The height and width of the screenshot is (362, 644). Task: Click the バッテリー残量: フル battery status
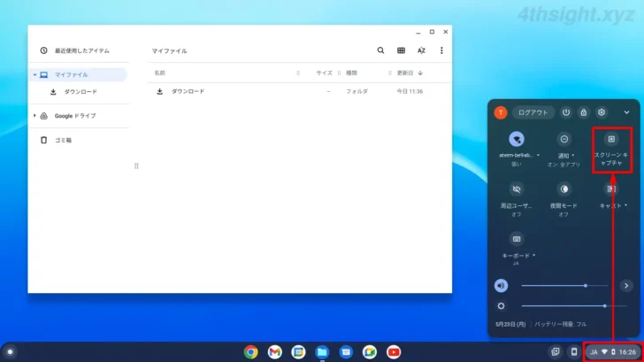(560, 324)
